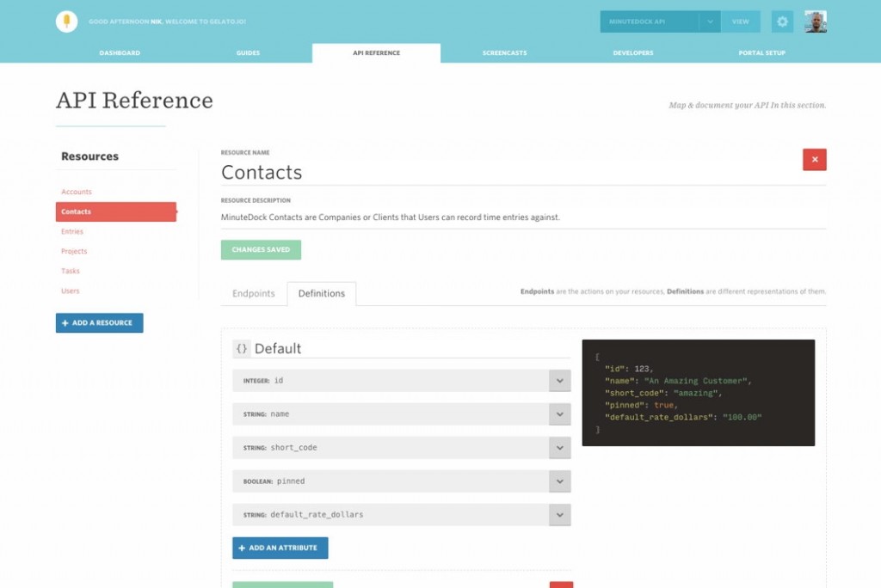
Task: Open the Projects resource
Action: (74, 251)
